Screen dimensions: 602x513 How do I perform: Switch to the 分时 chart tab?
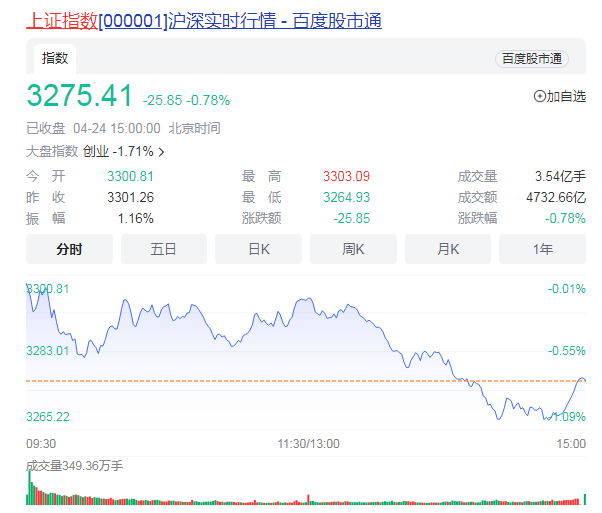pyautogui.click(x=69, y=249)
